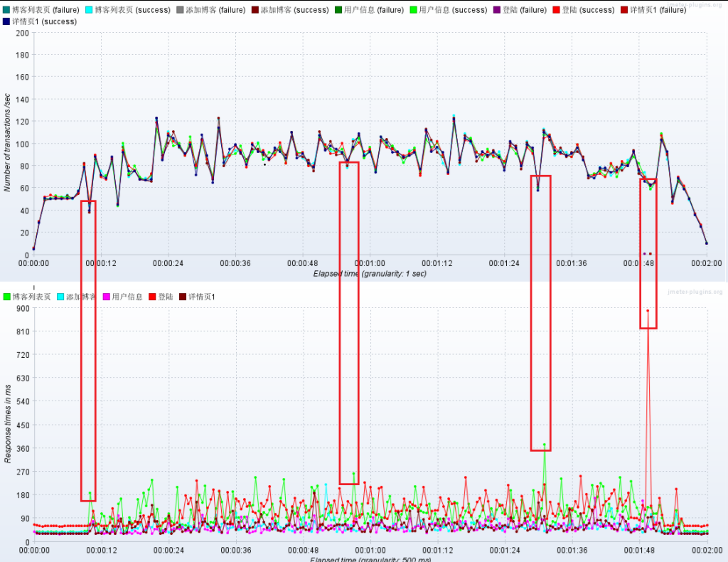Viewport: 728px width, 562px height.
Task: Click the 200 tick on the transactions axis
Action: [x=22, y=33]
